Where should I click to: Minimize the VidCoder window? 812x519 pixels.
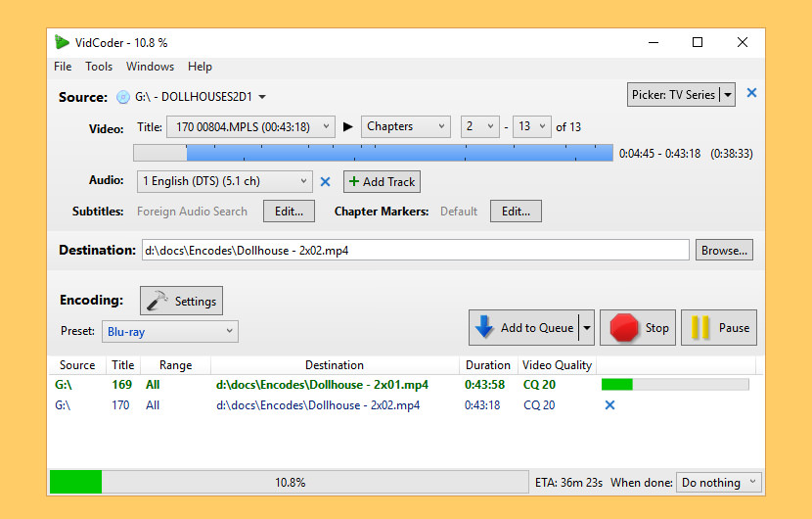pyautogui.click(x=654, y=42)
